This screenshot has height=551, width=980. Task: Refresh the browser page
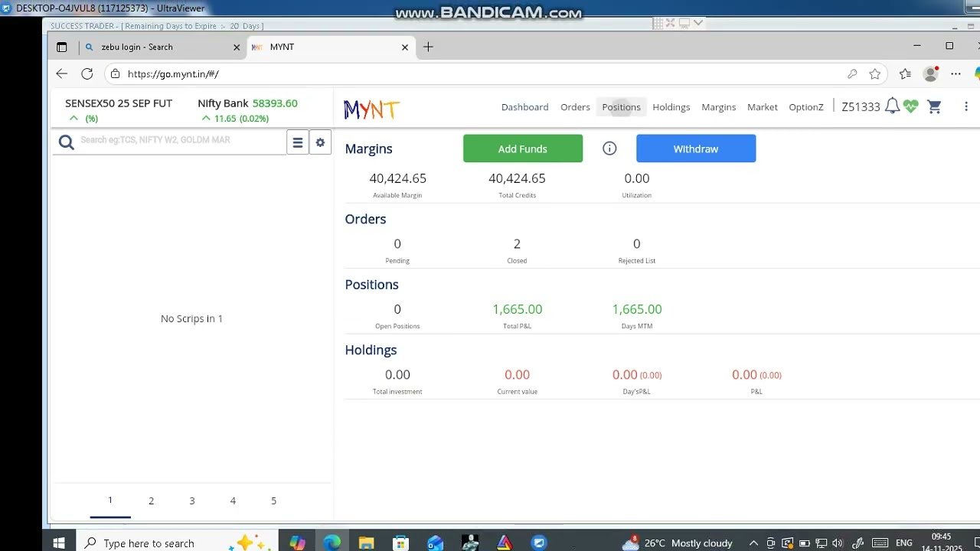tap(87, 73)
